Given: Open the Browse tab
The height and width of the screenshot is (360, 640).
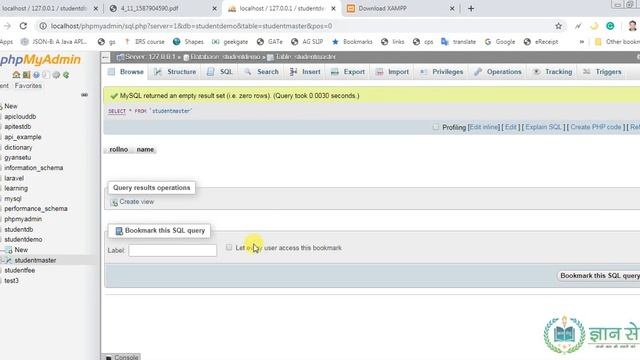Looking at the screenshot, I should click(x=126, y=72).
